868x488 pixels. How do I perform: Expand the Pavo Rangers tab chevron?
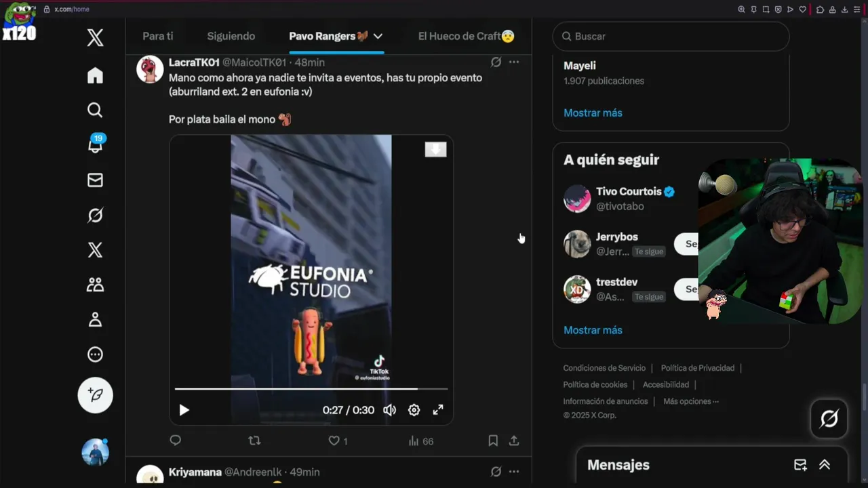click(x=378, y=36)
